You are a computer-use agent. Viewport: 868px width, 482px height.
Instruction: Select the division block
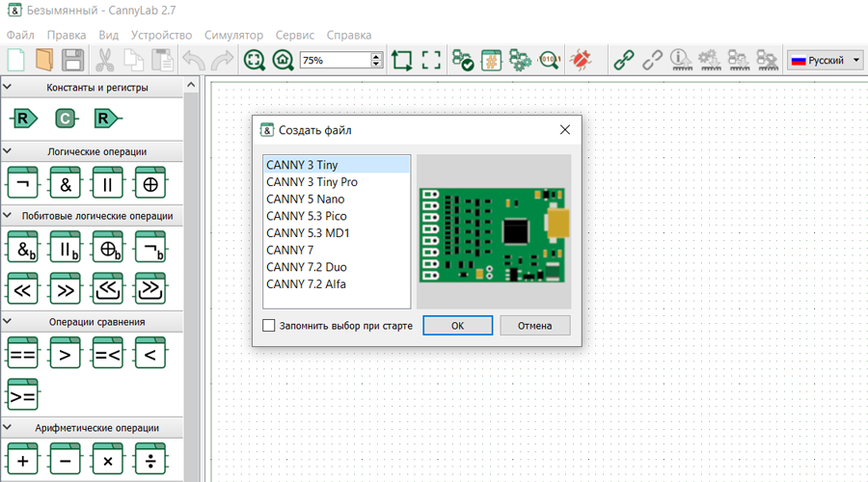click(x=150, y=459)
